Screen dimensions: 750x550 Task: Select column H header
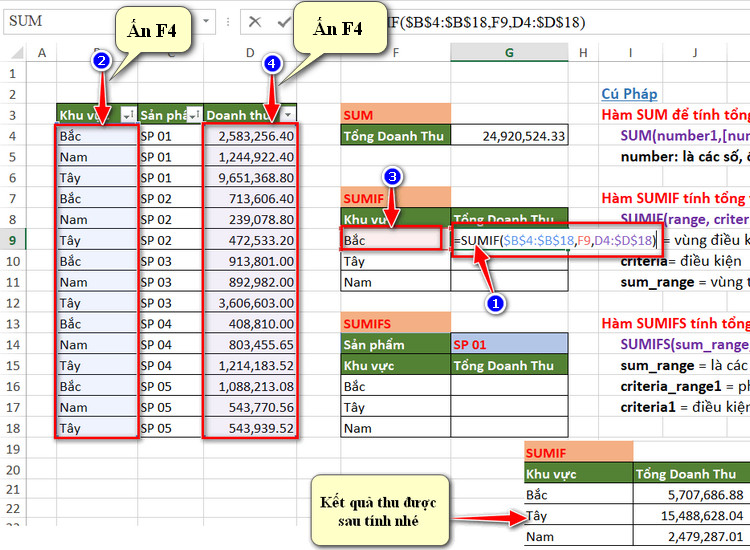point(583,53)
